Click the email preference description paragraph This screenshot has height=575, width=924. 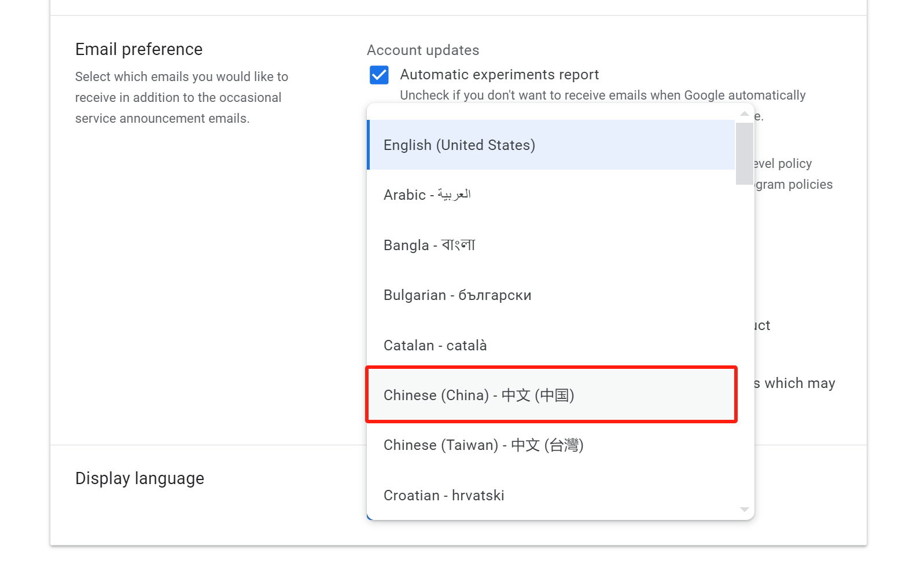point(181,97)
